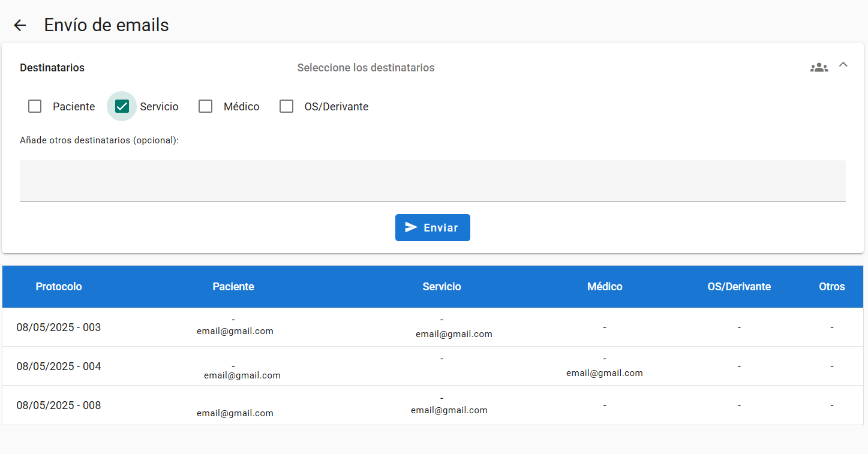Viewport: 868px width, 454px height.
Task: Select protocol 08/05/2025 - 004
Action: click(59, 366)
